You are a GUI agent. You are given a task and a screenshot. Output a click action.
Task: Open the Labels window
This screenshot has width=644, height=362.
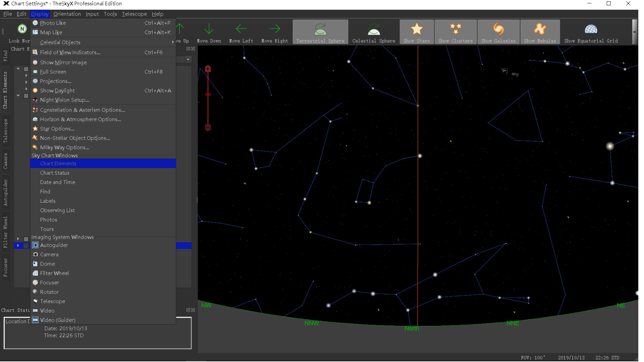tap(103, 201)
